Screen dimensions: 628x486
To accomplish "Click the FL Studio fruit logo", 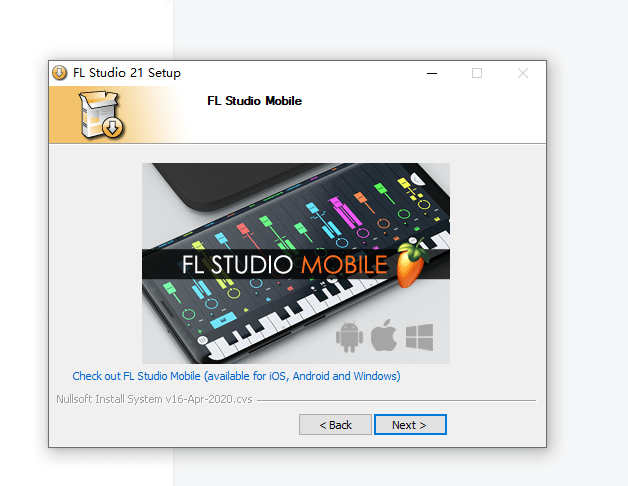I will click(412, 262).
